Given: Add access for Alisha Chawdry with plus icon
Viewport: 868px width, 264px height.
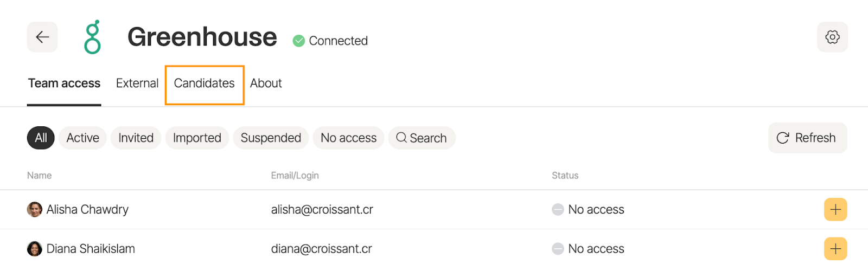Looking at the screenshot, I should point(835,209).
